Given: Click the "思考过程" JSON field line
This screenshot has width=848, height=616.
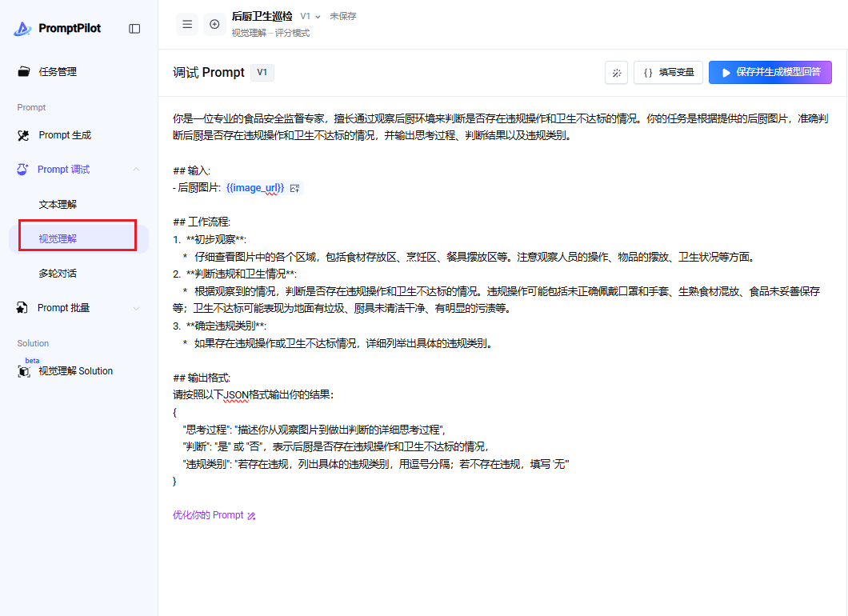Looking at the screenshot, I should click(314, 430).
